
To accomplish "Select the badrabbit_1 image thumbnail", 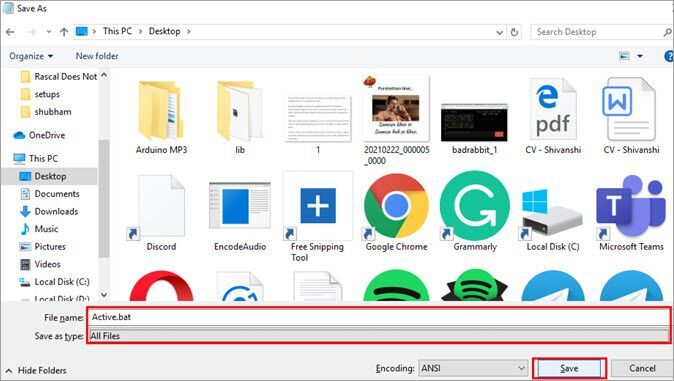I will pos(474,123).
